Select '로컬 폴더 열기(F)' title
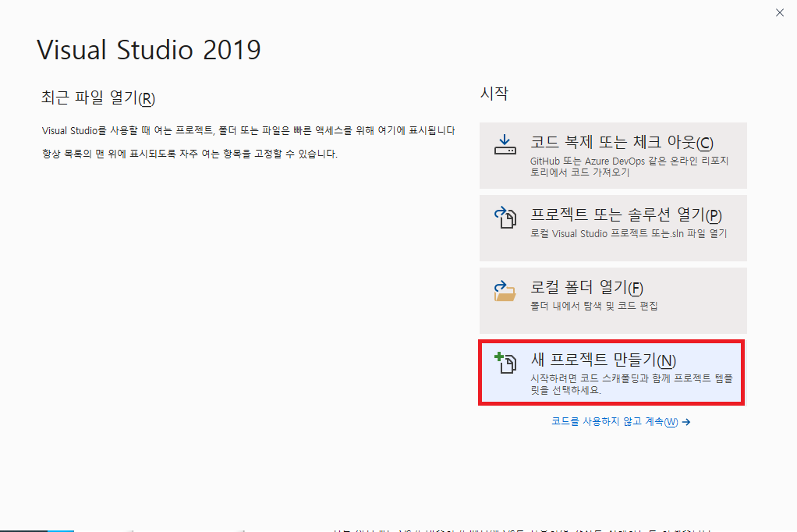Viewport: 797px width, 532px height. (x=586, y=288)
